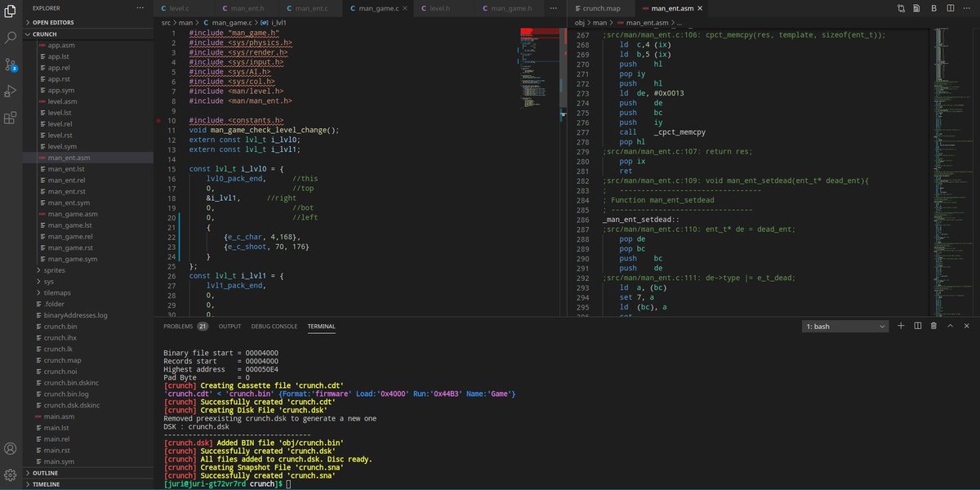The width and height of the screenshot is (980, 490).
Task: Close the terminal panel
Action: (x=966, y=326)
